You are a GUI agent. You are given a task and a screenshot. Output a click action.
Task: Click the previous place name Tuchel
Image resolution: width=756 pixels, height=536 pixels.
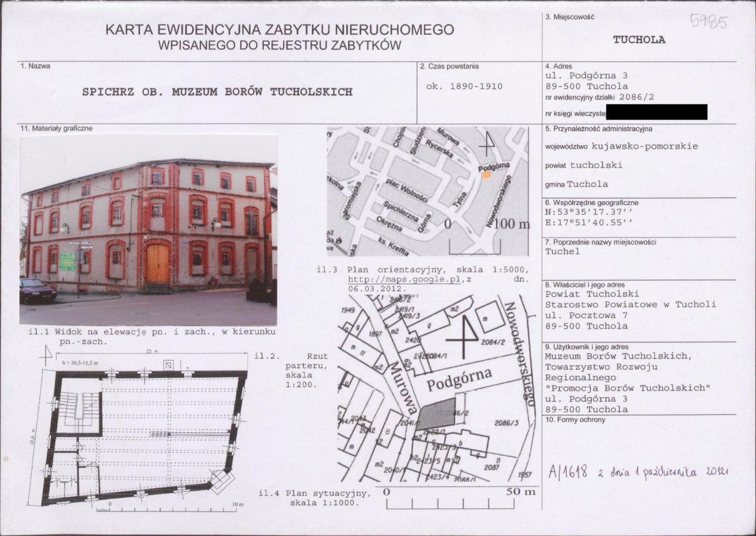pyautogui.click(x=562, y=251)
